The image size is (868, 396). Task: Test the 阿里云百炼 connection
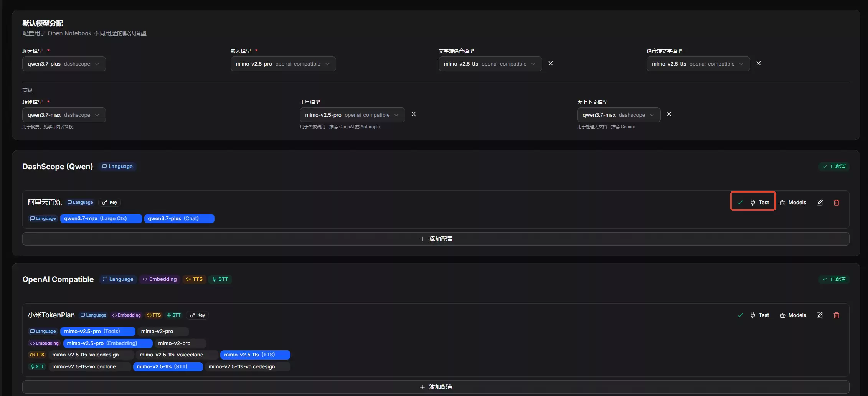[760, 203]
